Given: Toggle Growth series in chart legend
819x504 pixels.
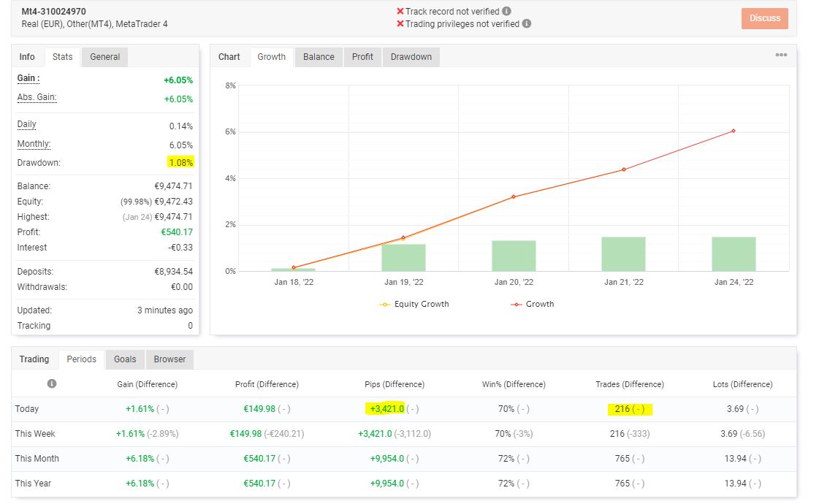Looking at the screenshot, I should [533, 304].
